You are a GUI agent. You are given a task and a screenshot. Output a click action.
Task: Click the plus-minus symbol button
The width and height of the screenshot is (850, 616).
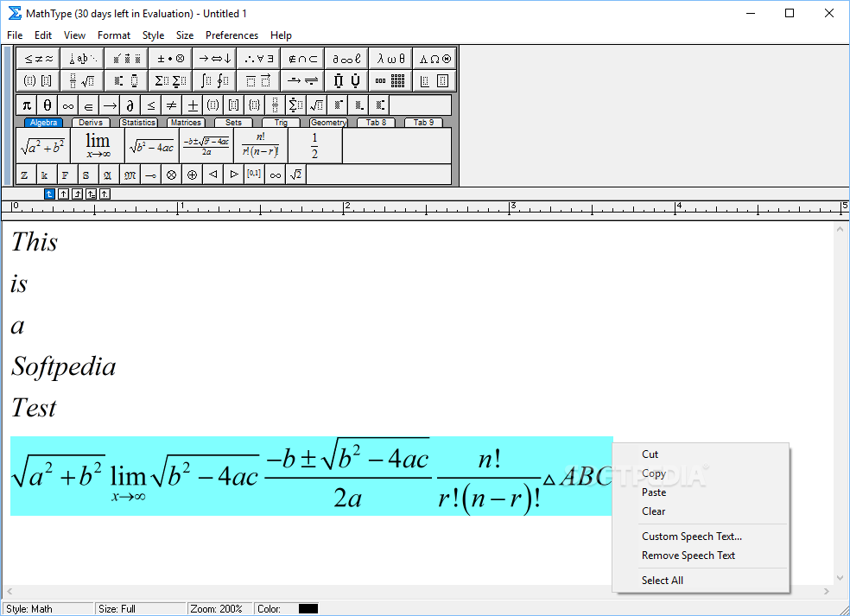click(x=193, y=105)
